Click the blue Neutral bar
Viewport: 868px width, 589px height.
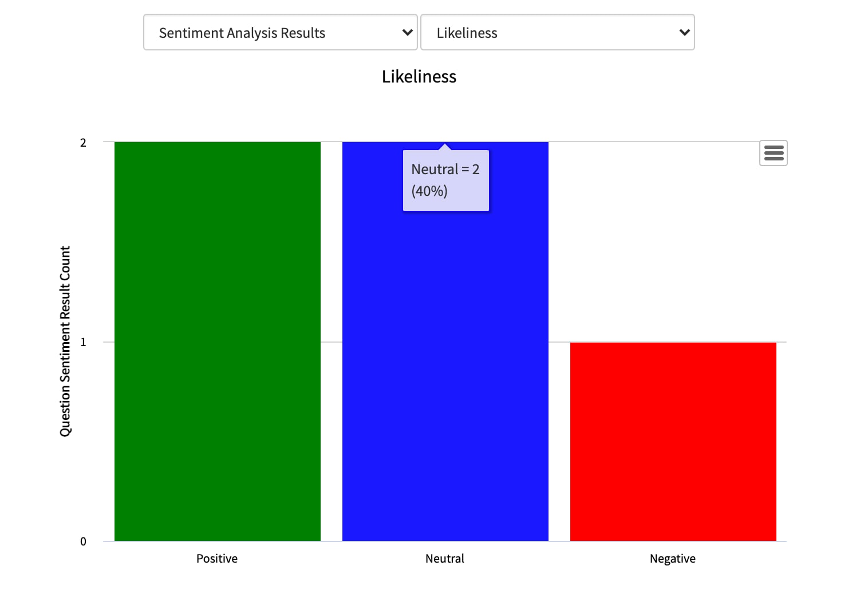tap(445, 372)
